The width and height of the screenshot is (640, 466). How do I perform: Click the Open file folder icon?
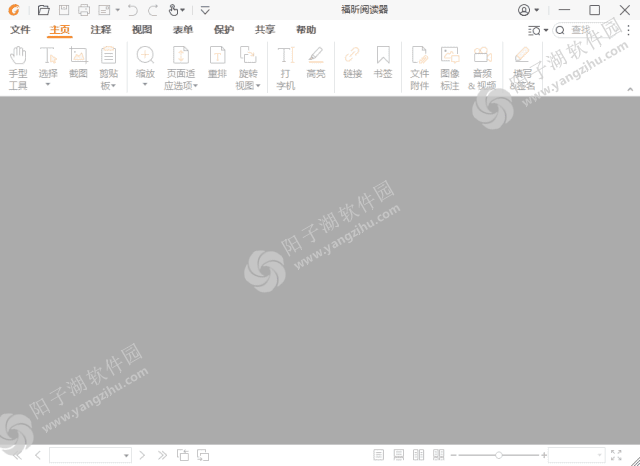(x=44, y=10)
